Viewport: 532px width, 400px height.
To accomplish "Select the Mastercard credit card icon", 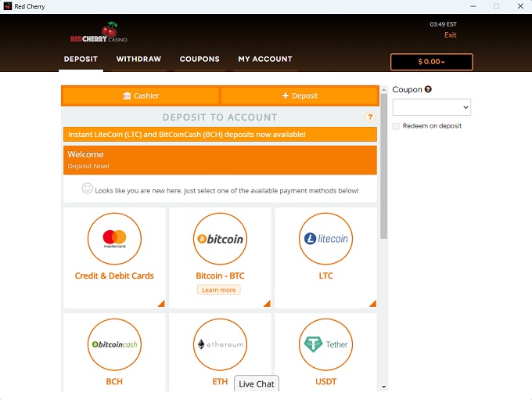I will pos(114,239).
